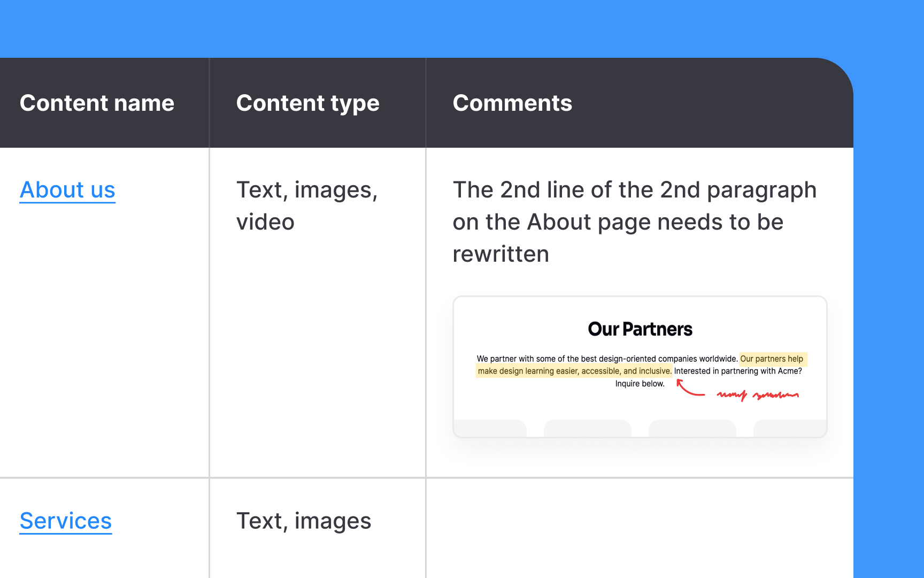Screen dimensions: 924x578
Task: Click the 'Inquire below' text in the preview
Action: (640, 383)
